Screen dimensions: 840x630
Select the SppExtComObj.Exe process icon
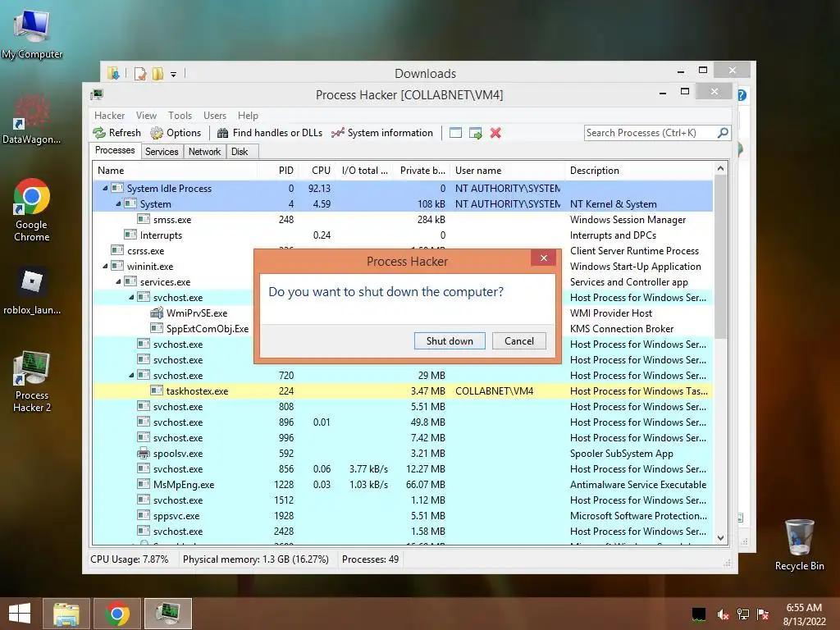coord(157,328)
